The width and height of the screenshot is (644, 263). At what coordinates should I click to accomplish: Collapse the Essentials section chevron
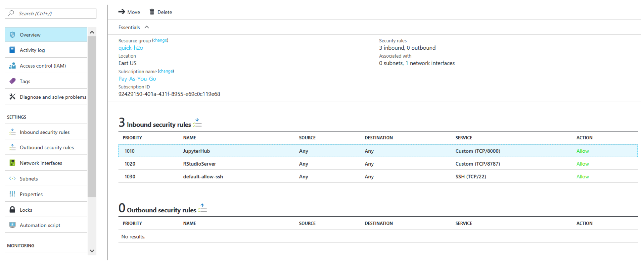point(147,27)
